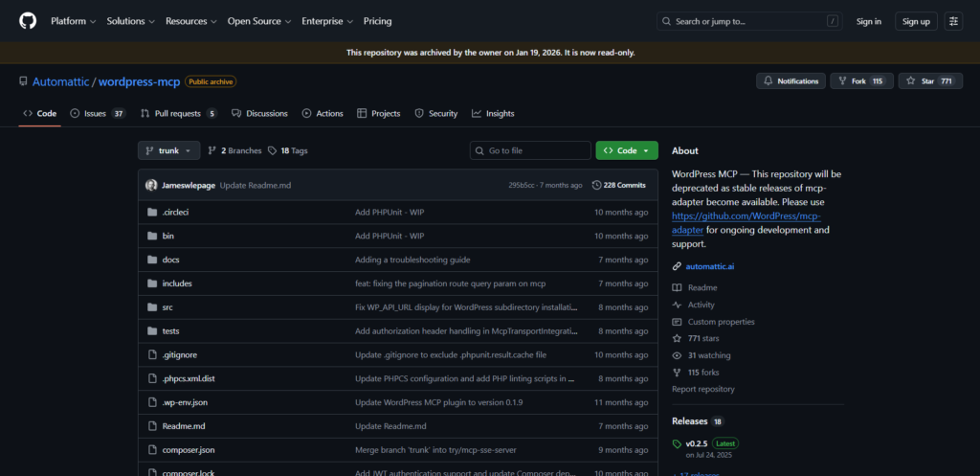980x476 pixels.
Task: Open the Security tab
Action: point(436,113)
